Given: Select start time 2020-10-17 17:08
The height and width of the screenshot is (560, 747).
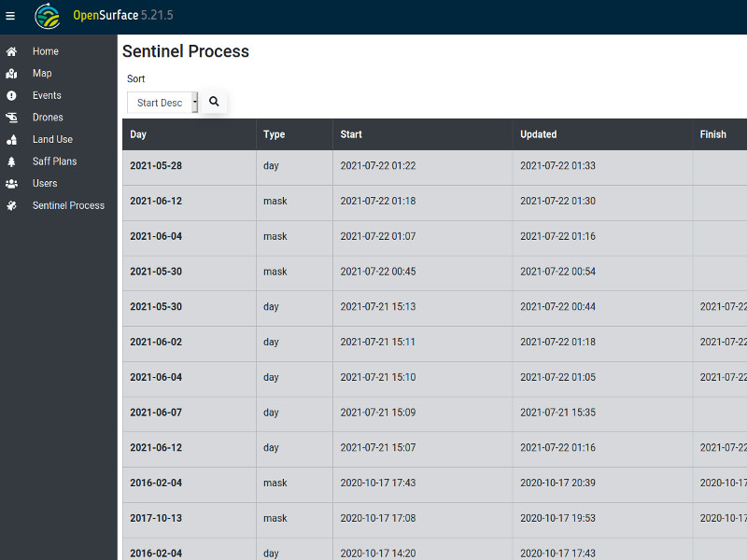Looking at the screenshot, I should [x=378, y=518].
